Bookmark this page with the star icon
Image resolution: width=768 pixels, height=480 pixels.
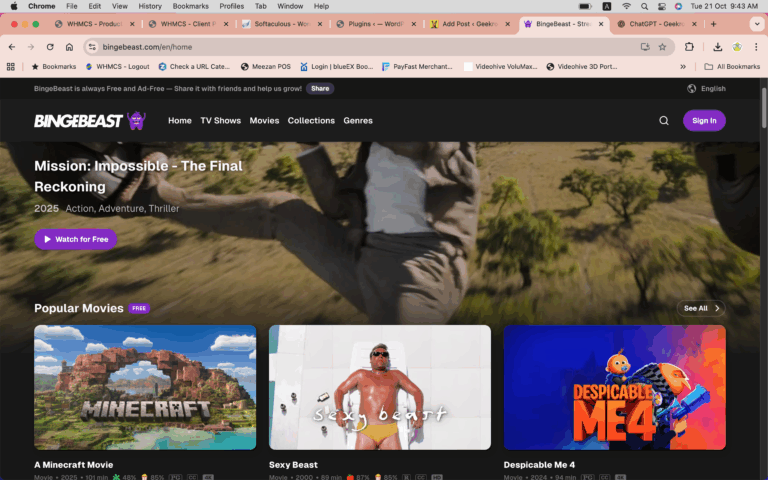662,47
